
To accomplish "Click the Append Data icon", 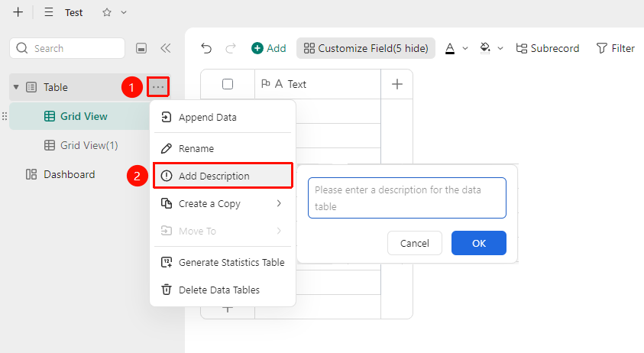I will (x=167, y=117).
